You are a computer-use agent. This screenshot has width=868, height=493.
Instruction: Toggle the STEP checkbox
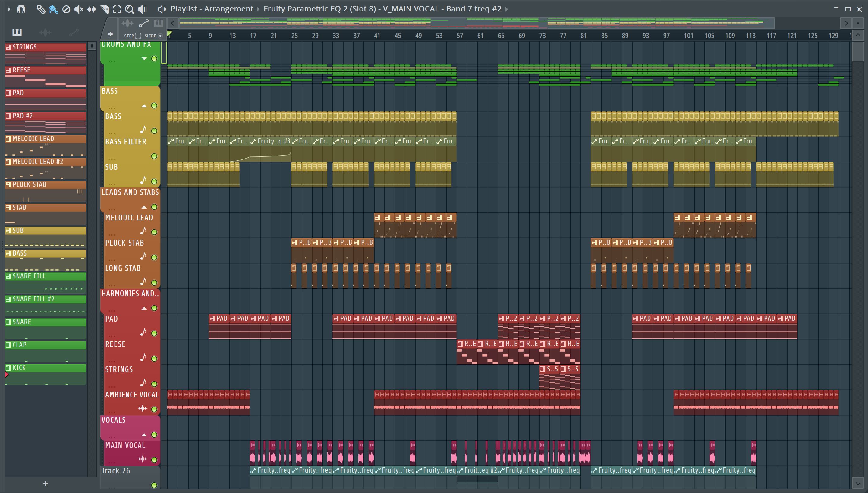[x=138, y=36]
